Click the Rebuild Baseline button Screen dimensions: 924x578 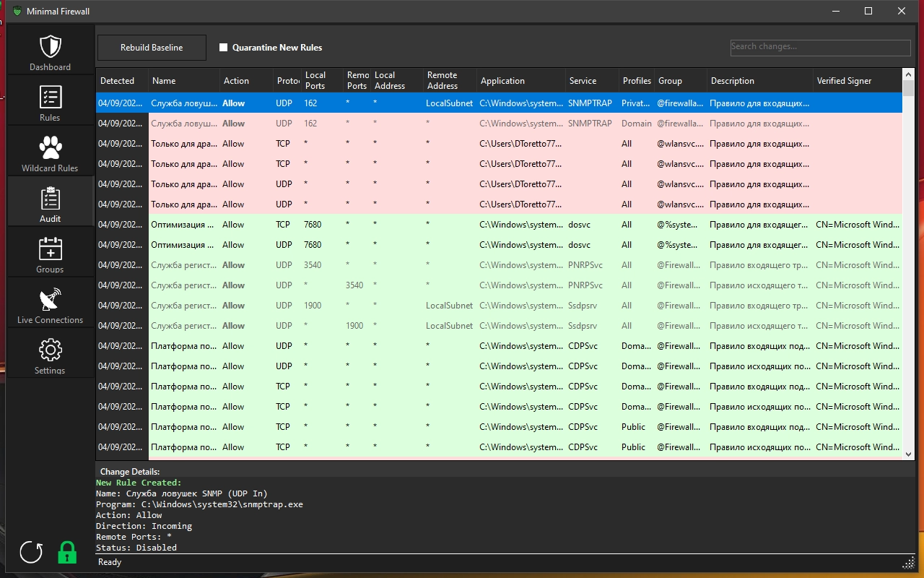click(152, 48)
